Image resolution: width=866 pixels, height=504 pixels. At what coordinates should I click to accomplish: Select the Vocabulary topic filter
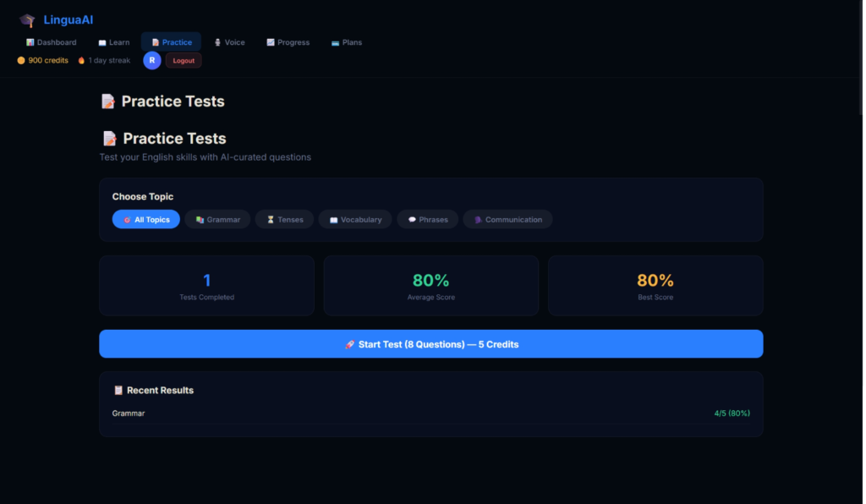tap(354, 219)
